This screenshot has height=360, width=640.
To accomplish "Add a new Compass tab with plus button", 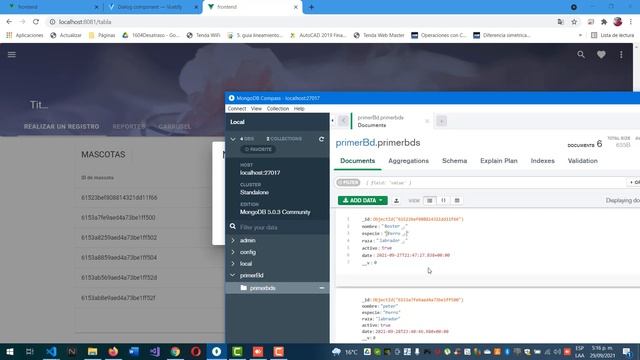I will tap(441, 121).
